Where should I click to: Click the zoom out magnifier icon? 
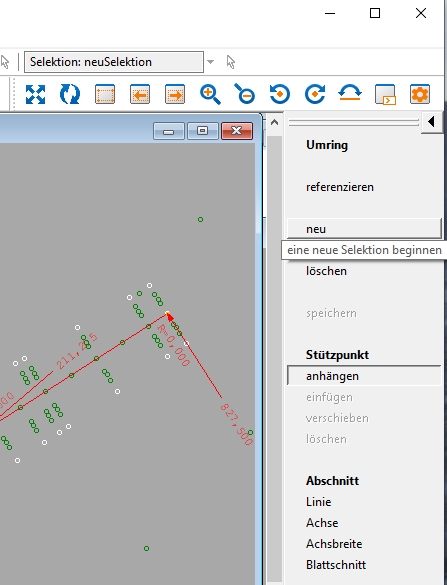(245, 94)
